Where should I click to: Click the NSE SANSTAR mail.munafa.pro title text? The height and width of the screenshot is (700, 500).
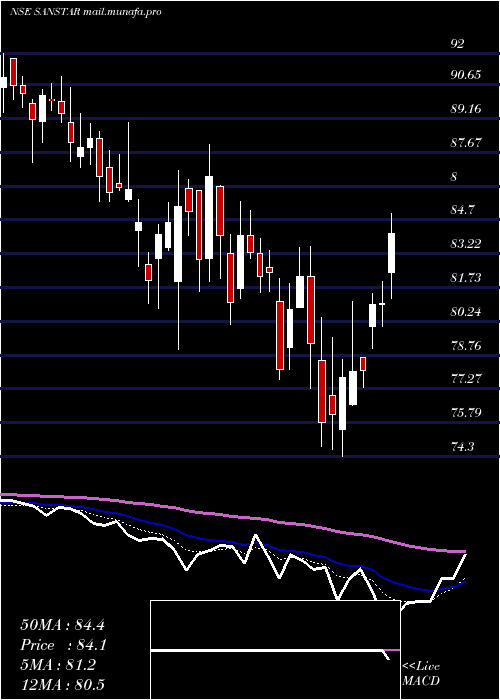86,12
